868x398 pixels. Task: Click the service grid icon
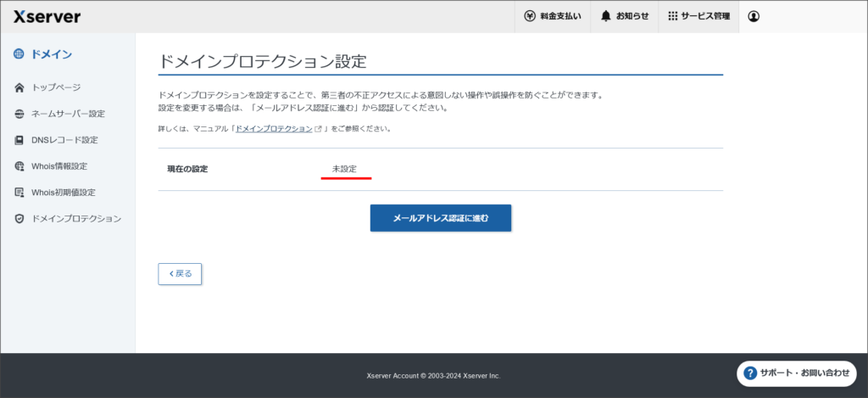coord(672,17)
